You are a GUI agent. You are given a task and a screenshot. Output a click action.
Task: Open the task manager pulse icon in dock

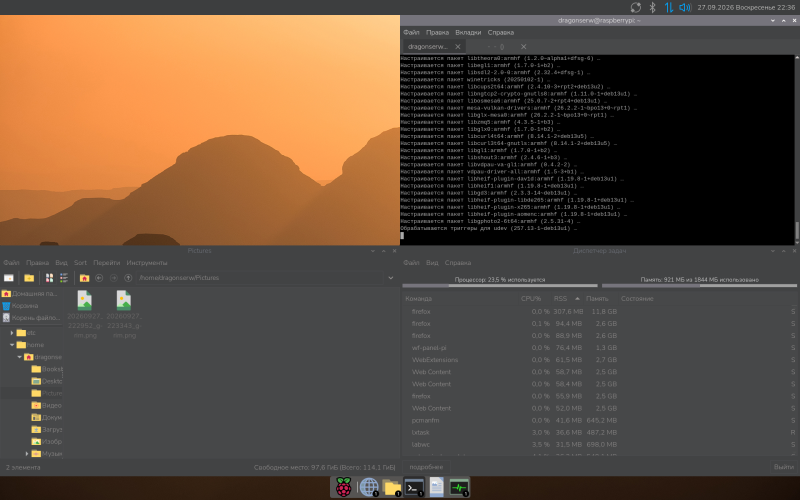(459, 487)
